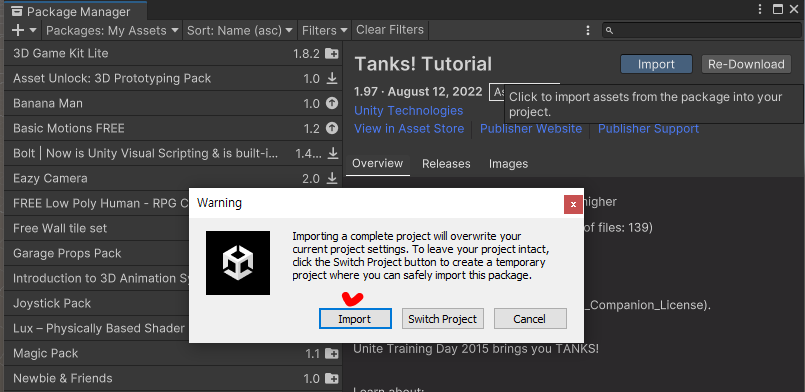The height and width of the screenshot is (392, 805).
Task: Click update icon for Basic Motions FREE
Action: [x=332, y=128]
